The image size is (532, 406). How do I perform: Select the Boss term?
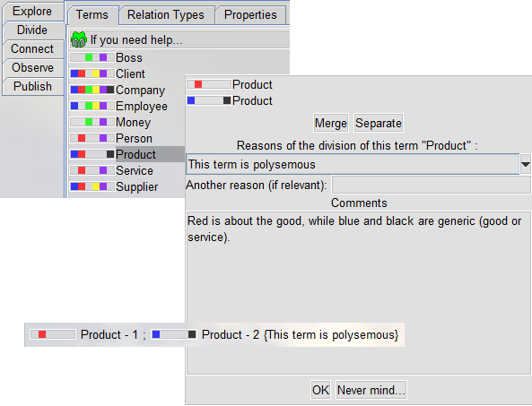(x=129, y=57)
